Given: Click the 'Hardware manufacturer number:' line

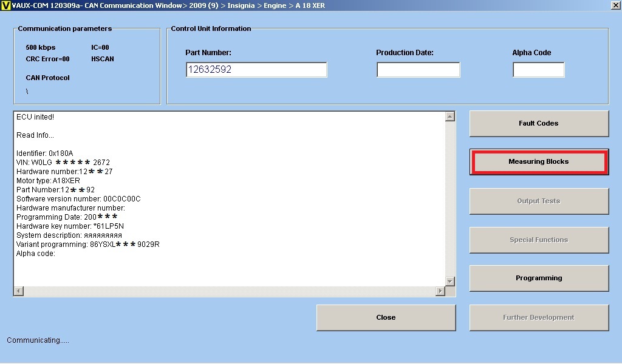Looking at the screenshot, I should click(70, 208).
